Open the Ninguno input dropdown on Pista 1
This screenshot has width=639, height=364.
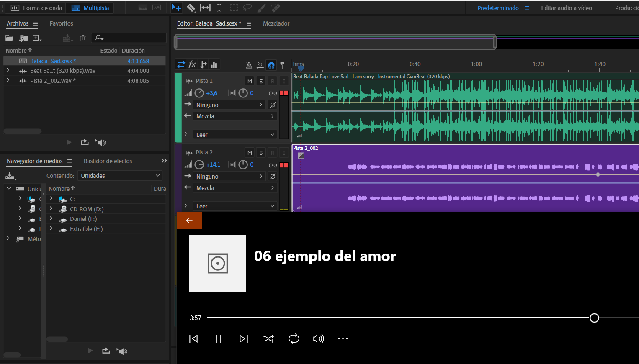click(x=229, y=105)
